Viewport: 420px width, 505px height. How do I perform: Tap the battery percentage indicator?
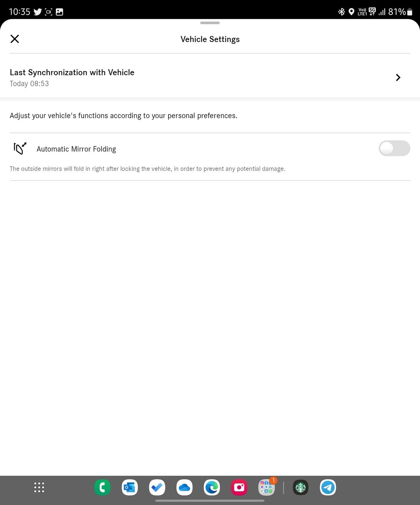tap(397, 12)
